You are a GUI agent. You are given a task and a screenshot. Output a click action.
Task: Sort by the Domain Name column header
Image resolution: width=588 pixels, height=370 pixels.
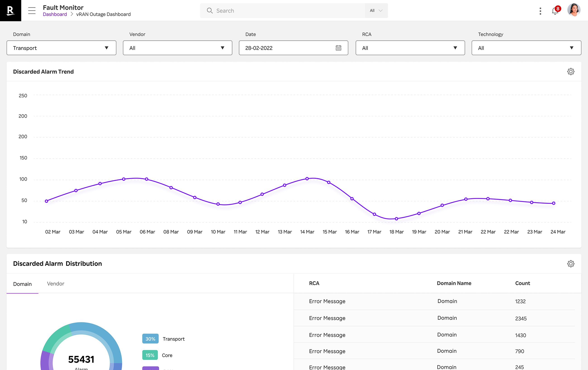point(454,283)
